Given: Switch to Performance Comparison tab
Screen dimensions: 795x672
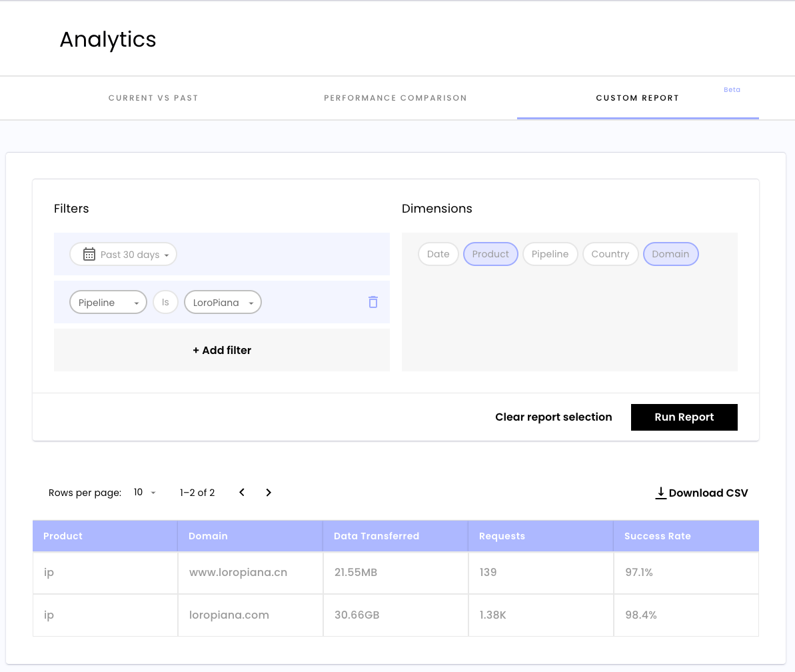Looking at the screenshot, I should [x=395, y=98].
